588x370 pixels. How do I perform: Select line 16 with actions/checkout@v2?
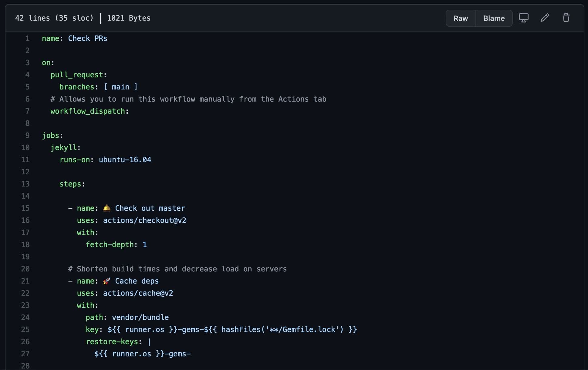click(25, 220)
